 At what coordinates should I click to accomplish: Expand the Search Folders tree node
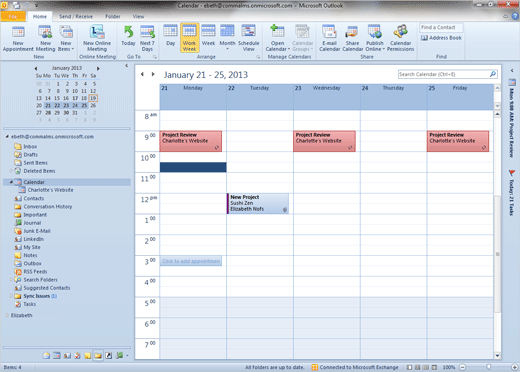pyautogui.click(x=11, y=280)
